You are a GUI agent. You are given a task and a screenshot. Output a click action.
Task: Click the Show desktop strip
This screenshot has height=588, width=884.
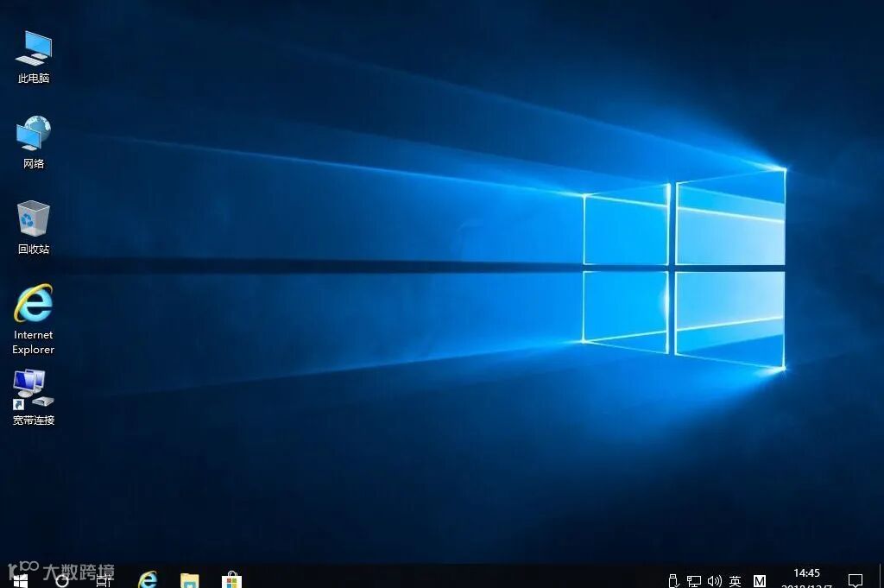coord(881,577)
